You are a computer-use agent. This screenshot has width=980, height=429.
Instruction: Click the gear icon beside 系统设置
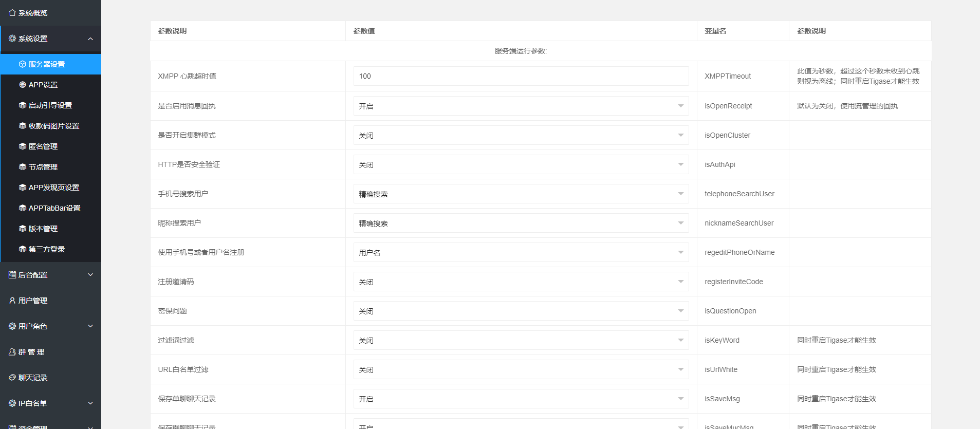click(12, 39)
